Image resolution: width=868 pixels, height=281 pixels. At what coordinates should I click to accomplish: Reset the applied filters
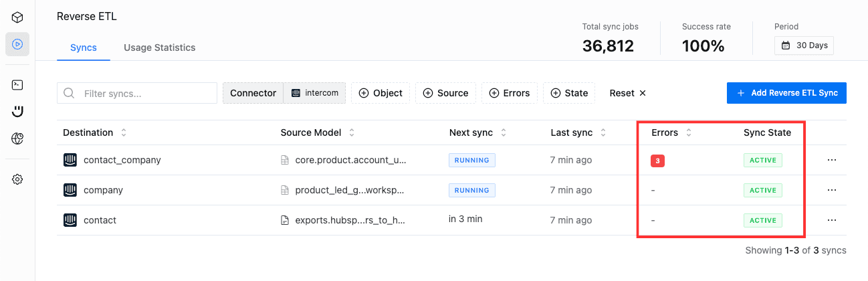point(627,93)
